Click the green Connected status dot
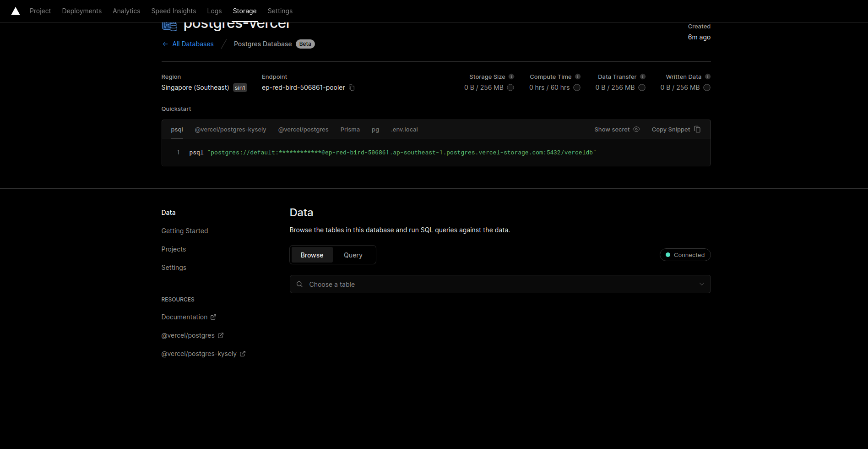868x449 pixels. tap(668, 255)
